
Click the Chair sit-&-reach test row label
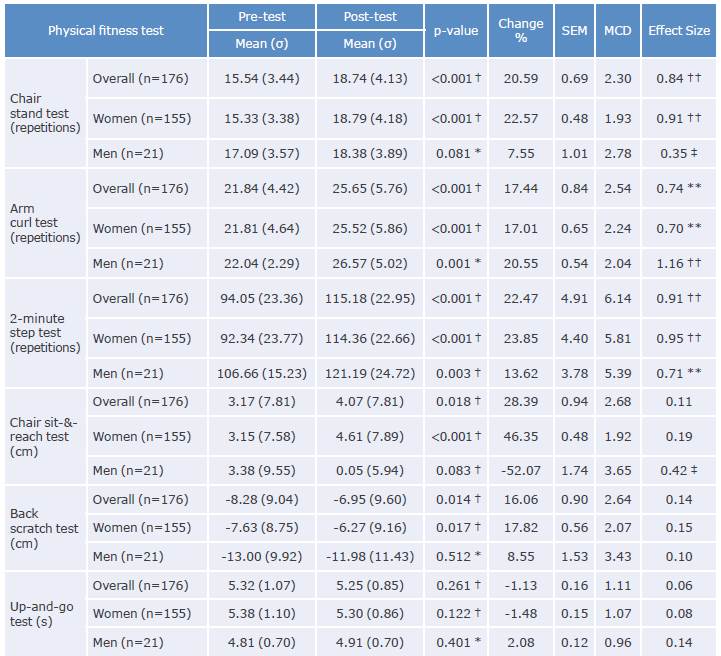(x=44, y=436)
